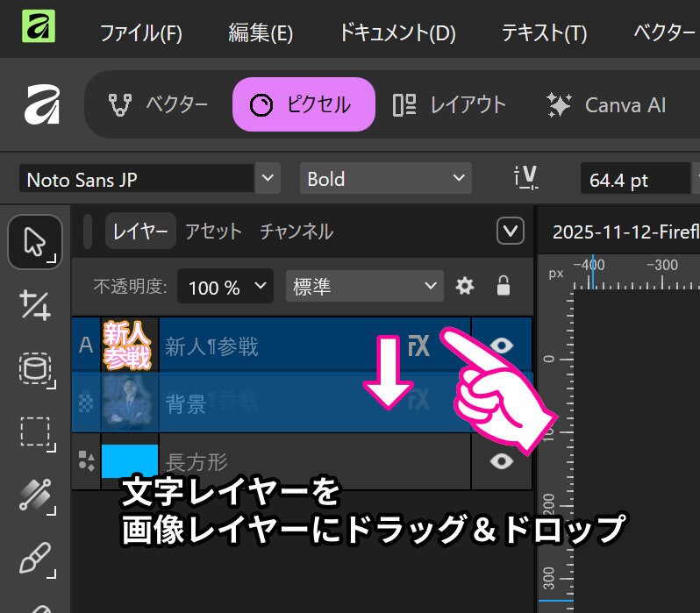Screen dimensions: 700x613
Task: Toggle the layer lock padlock icon
Action: [504, 286]
